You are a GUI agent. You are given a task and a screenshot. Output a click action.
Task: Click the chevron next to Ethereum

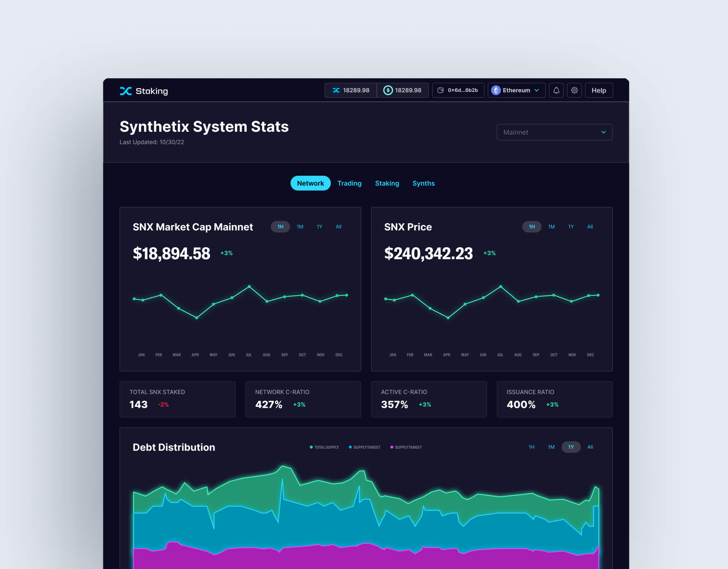[537, 90]
